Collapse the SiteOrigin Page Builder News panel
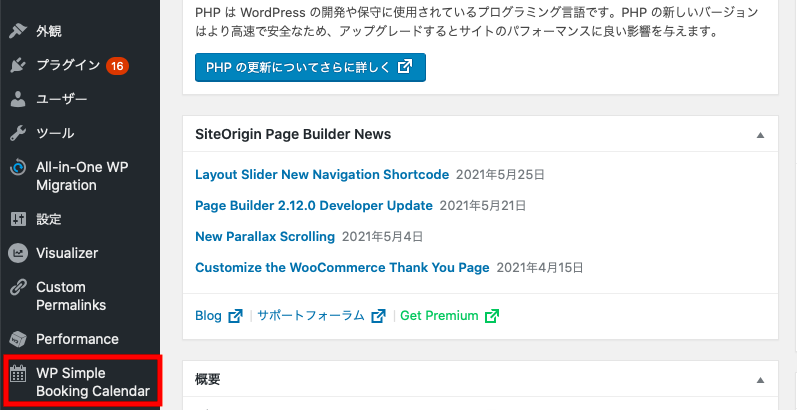This screenshot has width=797, height=410. [760, 135]
